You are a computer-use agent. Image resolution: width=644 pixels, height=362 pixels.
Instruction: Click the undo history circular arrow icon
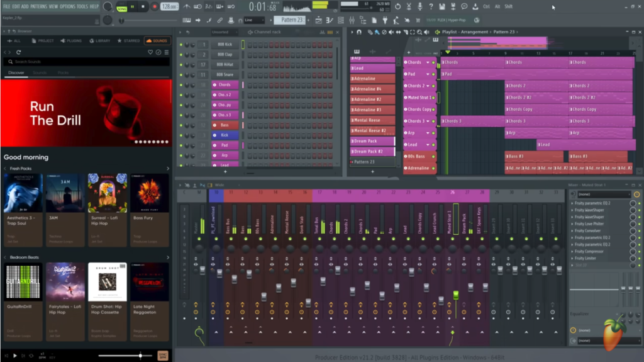point(397,6)
